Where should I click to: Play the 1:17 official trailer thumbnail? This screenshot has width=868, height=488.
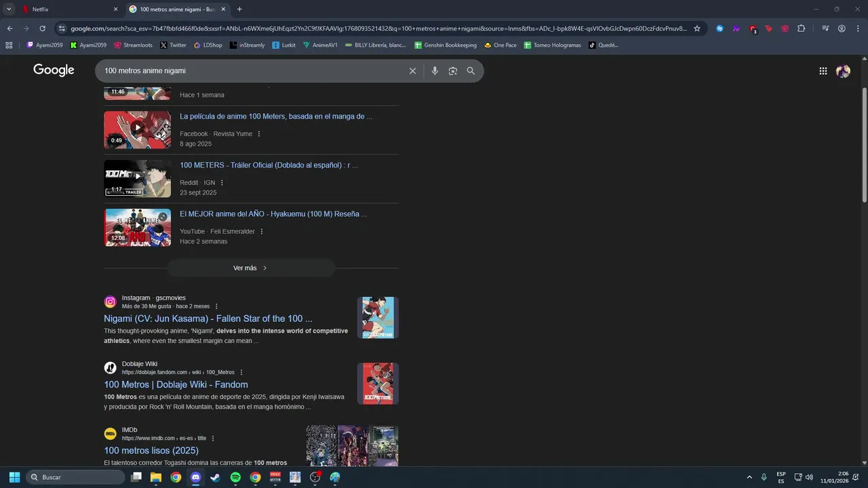click(138, 178)
